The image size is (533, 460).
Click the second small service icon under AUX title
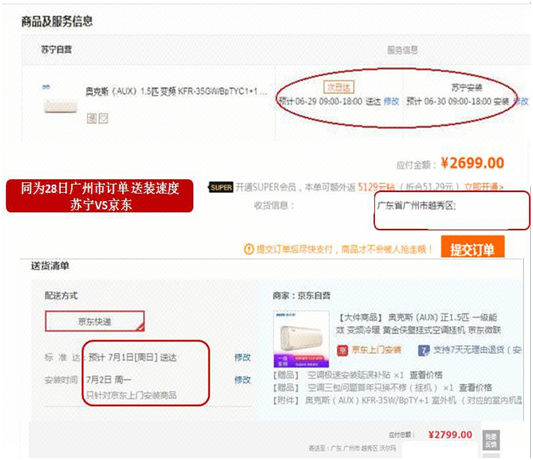(x=103, y=118)
